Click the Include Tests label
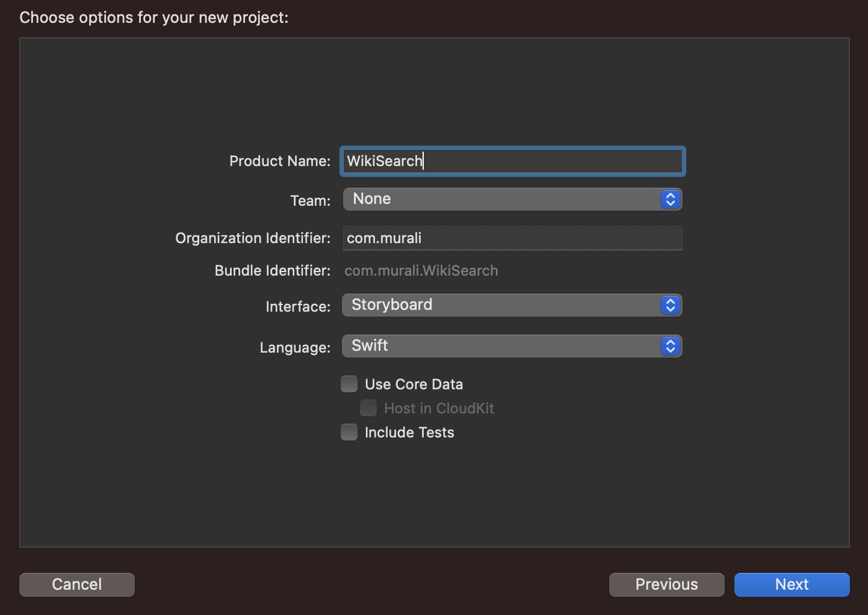This screenshot has height=615, width=868. 410,432
